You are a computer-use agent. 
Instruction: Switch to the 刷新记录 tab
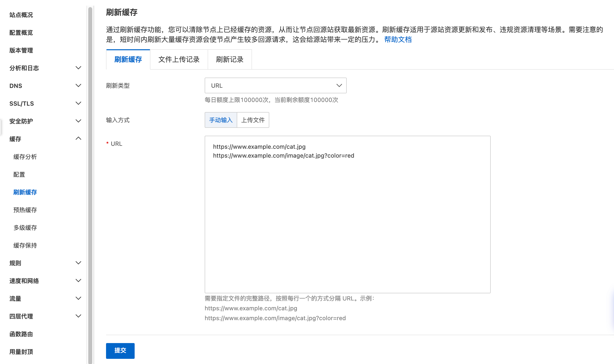point(229,59)
